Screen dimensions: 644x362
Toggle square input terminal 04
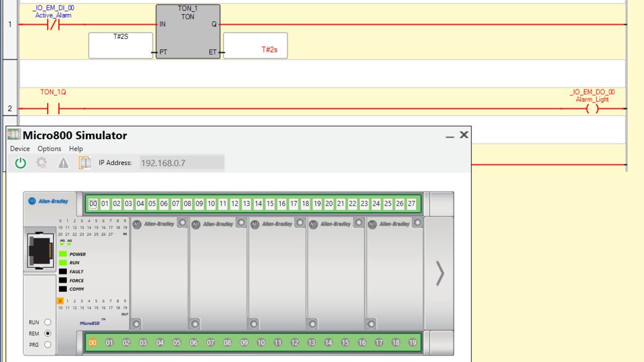pos(140,204)
